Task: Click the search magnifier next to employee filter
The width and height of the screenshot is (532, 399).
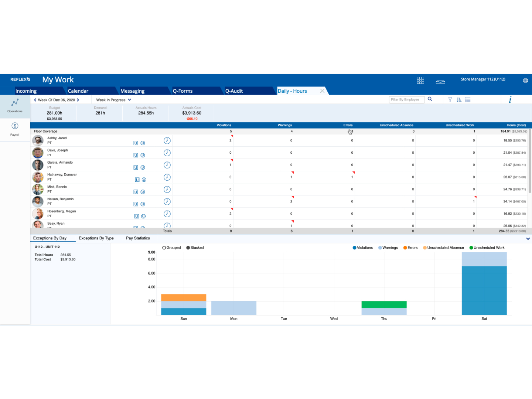Action: (x=430, y=99)
